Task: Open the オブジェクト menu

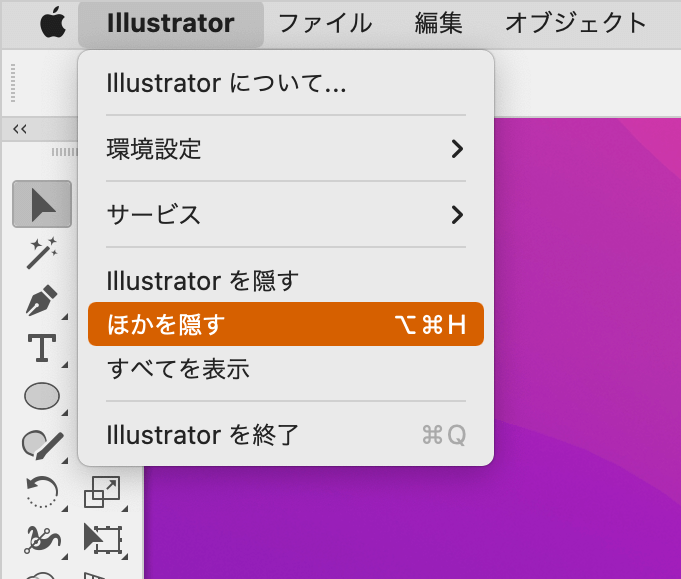Action: point(575,23)
